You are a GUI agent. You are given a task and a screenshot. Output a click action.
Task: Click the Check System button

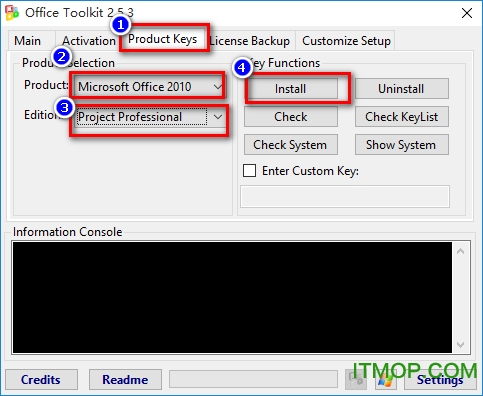[291, 145]
